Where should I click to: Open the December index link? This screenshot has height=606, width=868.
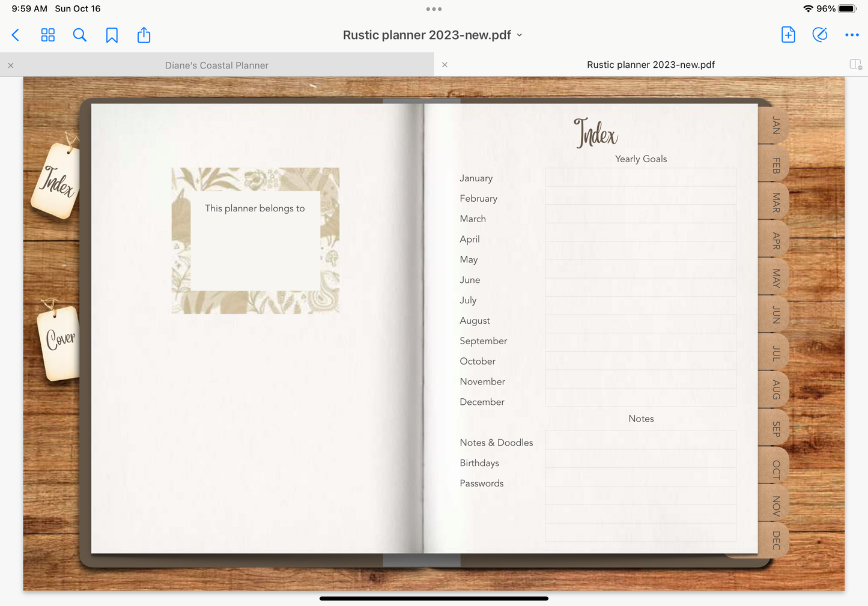tap(482, 402)
